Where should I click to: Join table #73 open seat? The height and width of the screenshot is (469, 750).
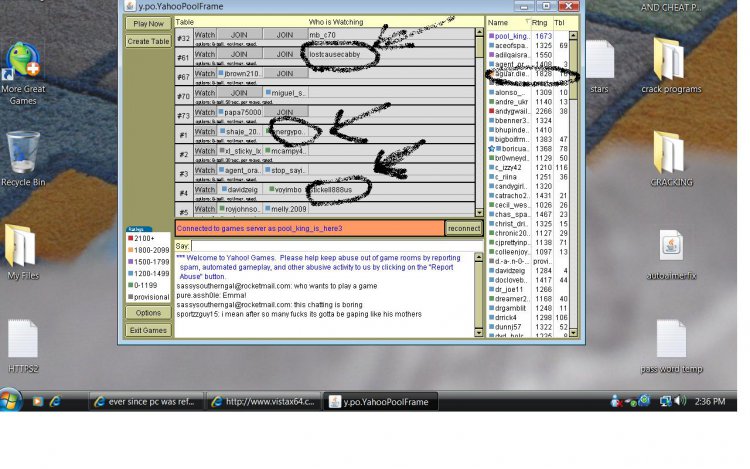coord(285,112)
